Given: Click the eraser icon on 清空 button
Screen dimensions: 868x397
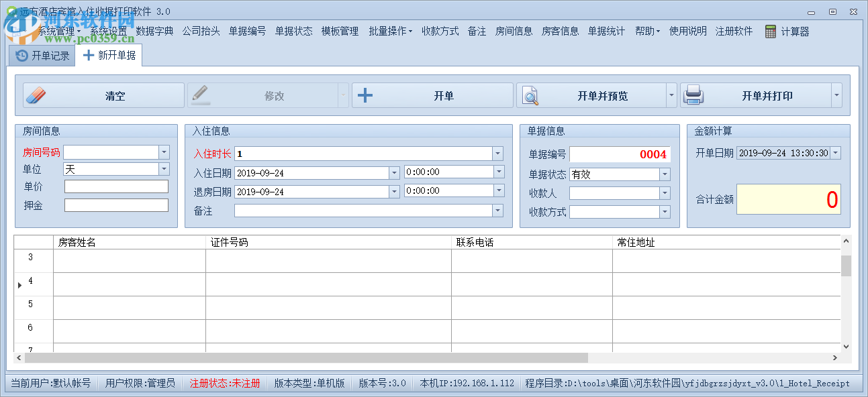Looking at the screenshot, I should pos(35,96).
